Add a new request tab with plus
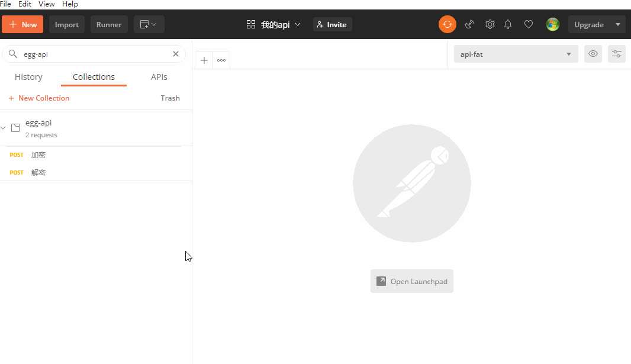The image size is (631, 364). tap(204, 60)
